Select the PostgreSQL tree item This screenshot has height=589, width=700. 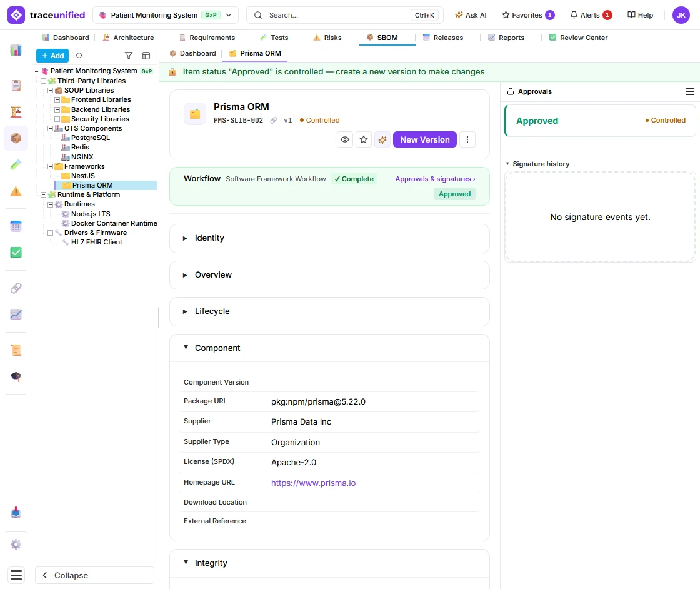[91, 138]
